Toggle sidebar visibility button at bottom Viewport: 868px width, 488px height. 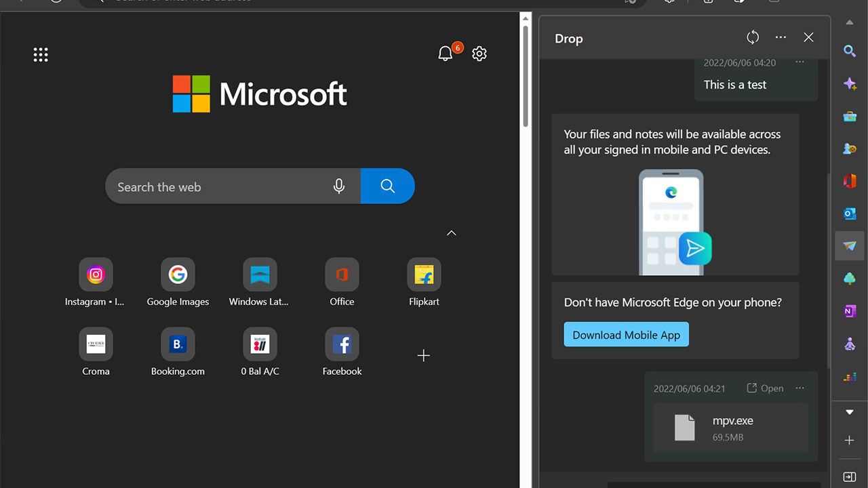pyautogui.click(x=850, y=477)
